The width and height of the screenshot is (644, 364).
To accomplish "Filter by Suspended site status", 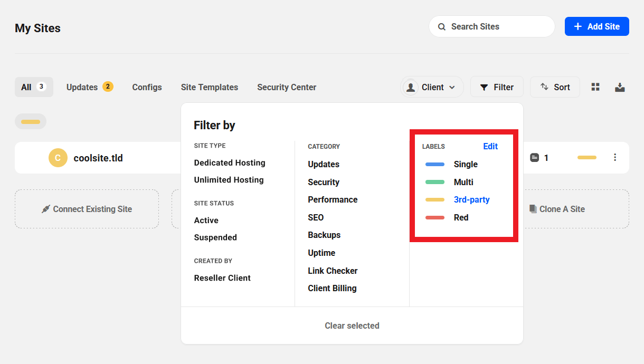I will (215, 237).
